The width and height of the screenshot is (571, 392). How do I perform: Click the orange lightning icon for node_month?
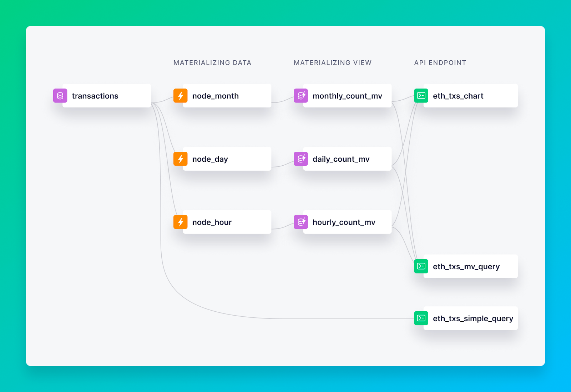[180, 96]
